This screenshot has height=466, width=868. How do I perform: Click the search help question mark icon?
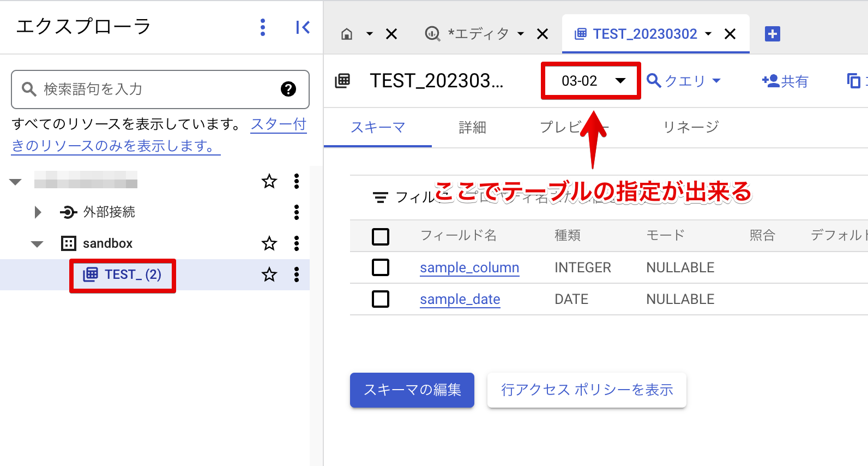(x=288, y=89)
